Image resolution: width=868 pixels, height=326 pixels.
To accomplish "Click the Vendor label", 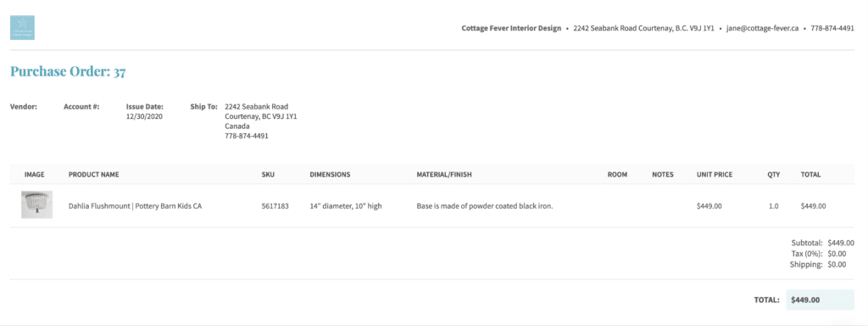I will tap(23, 106).
